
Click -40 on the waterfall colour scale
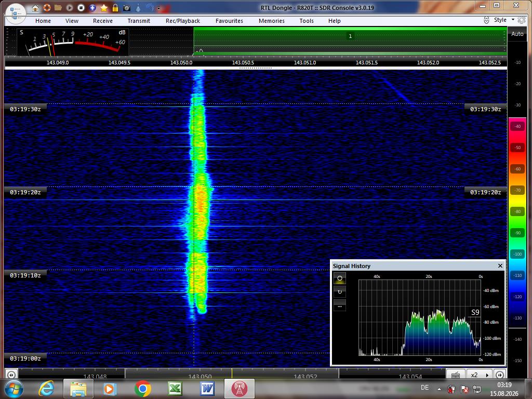[x=517, y=126]
